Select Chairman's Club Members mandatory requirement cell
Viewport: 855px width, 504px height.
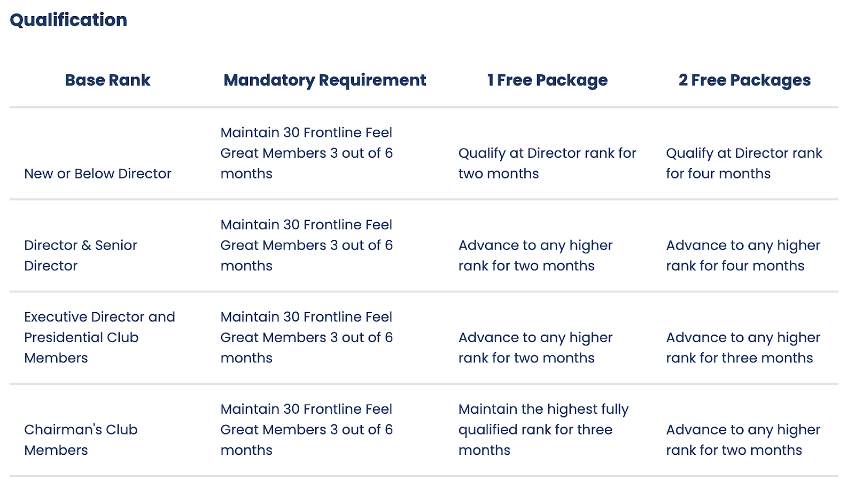(306, 429)
